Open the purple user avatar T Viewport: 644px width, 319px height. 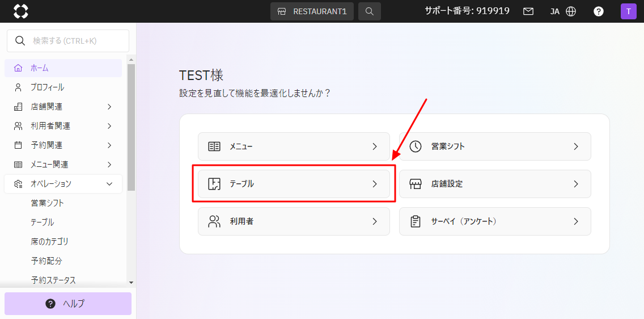[628, 11]
